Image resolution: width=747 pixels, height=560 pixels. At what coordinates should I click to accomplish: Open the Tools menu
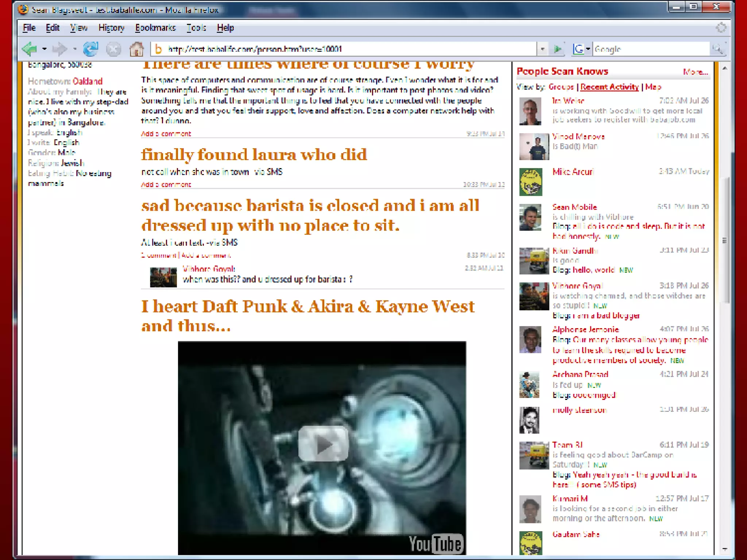tap(196, 28)
